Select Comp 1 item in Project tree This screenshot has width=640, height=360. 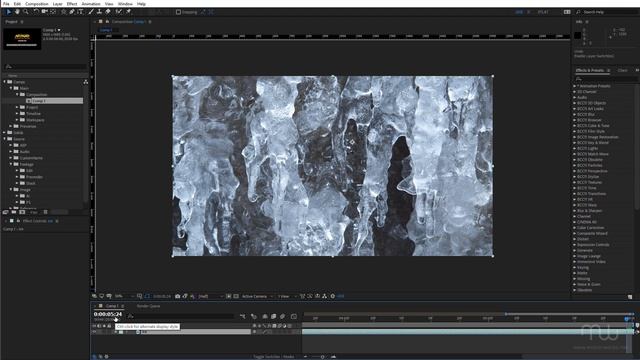click(x=39, y=101)
